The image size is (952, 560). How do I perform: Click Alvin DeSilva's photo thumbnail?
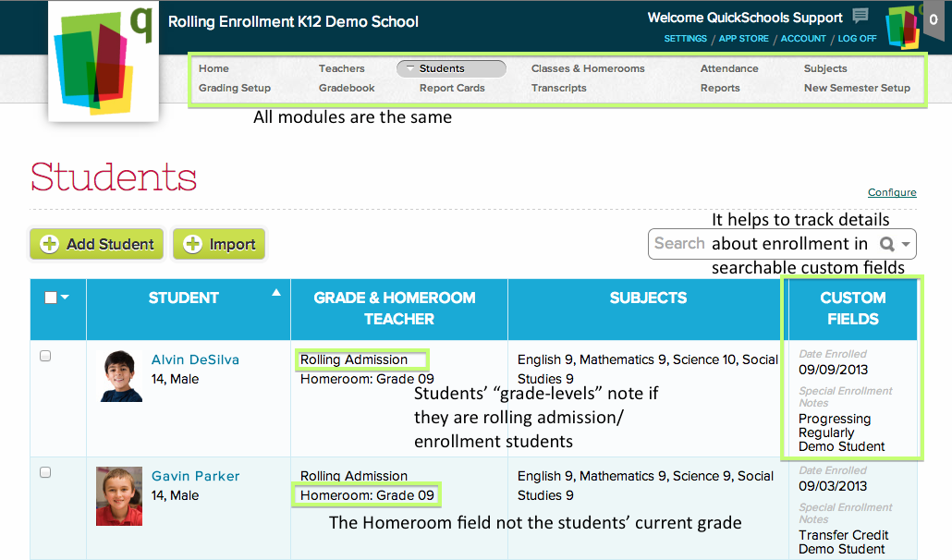point(121,376)
